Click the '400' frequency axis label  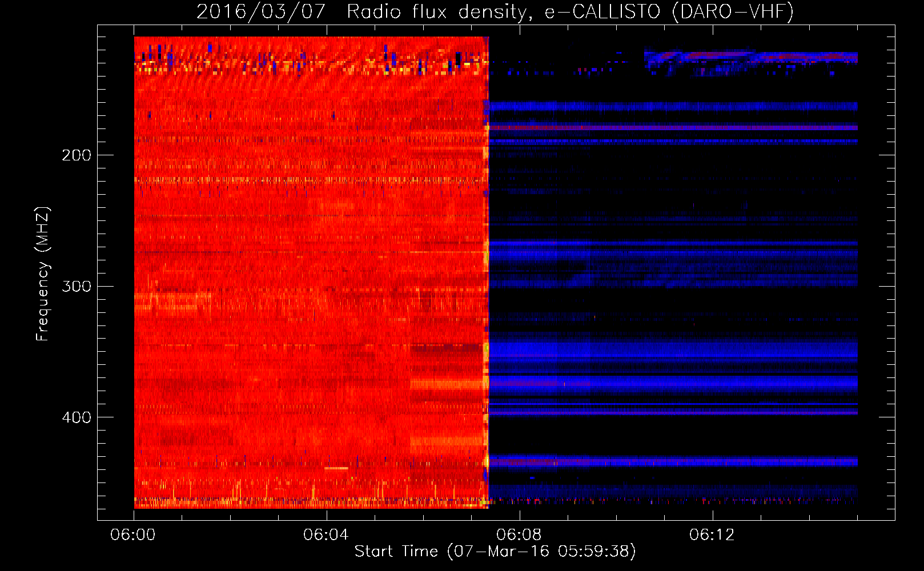(77, 417)
